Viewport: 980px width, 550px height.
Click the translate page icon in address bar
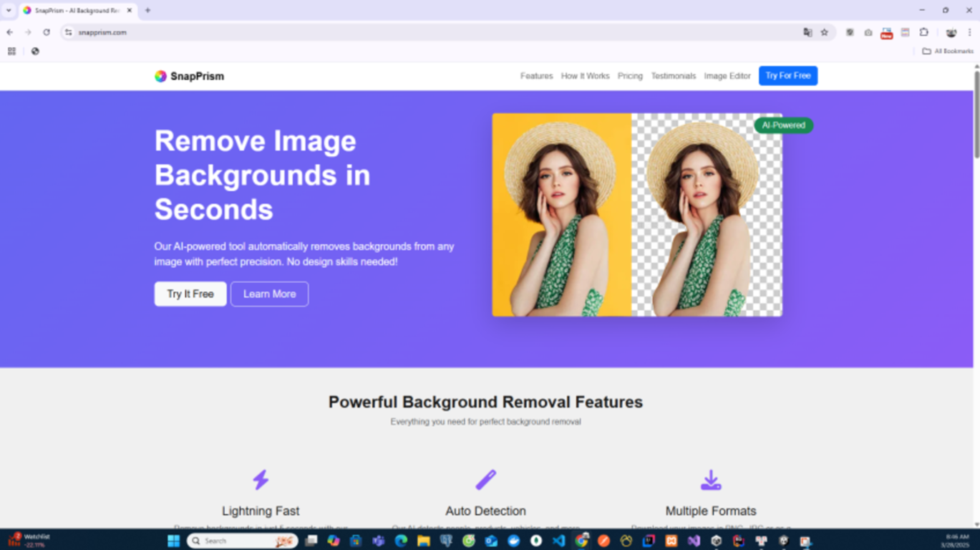[x=807, y=32]
